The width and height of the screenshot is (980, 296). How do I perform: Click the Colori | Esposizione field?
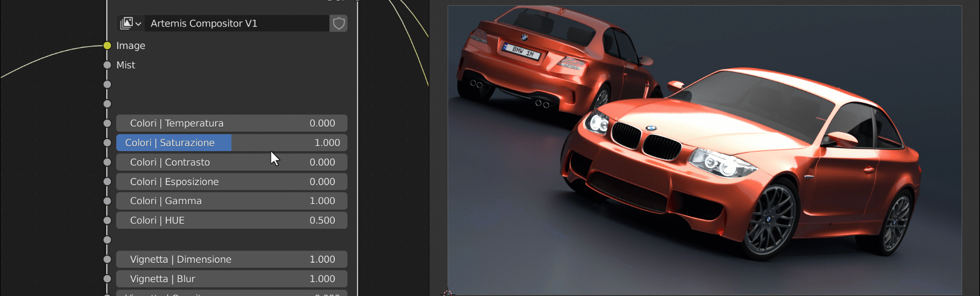[232, 182]
